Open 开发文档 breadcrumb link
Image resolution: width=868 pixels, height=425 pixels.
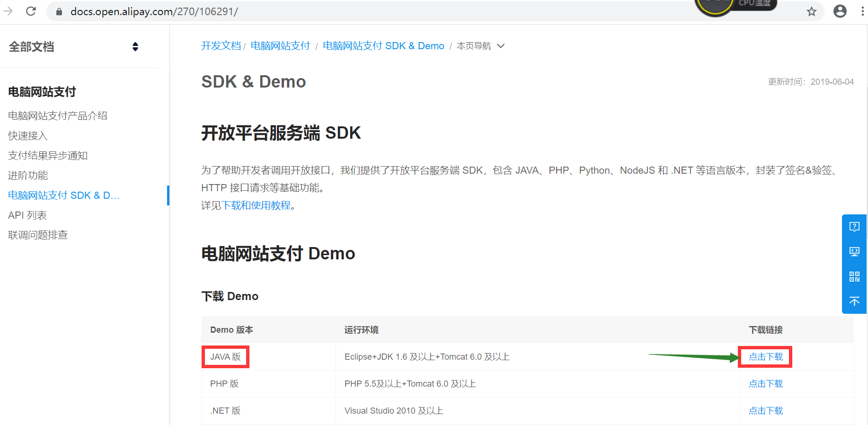click(x=221, y=46)
